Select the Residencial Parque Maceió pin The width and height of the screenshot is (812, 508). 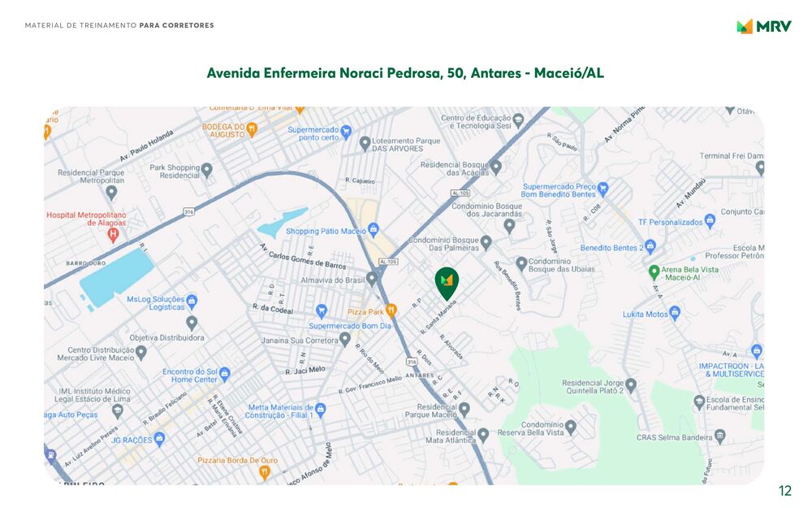464,410
